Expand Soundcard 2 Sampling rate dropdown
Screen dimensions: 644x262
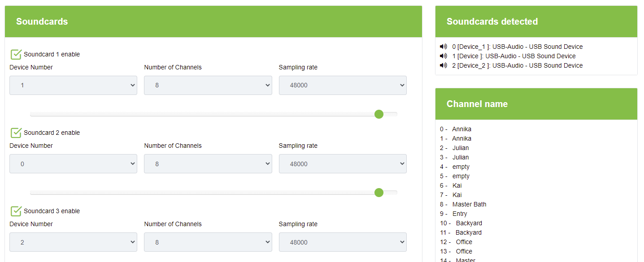click(343, 164)
